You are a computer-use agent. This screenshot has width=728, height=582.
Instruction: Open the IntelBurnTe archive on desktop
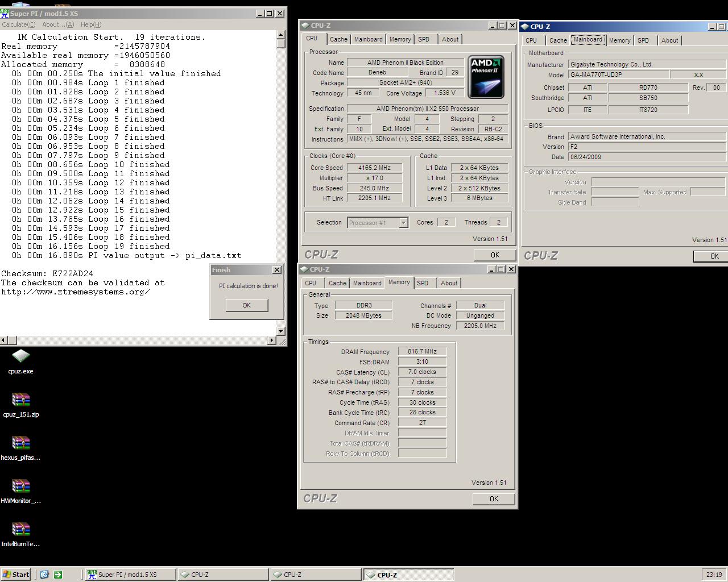[x=20, y=534]
